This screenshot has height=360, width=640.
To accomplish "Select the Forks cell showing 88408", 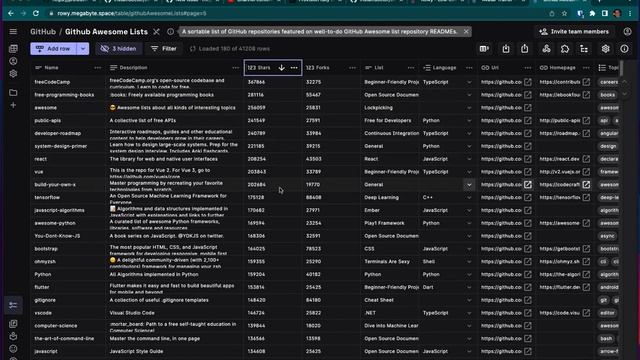I will pos(331,198).
